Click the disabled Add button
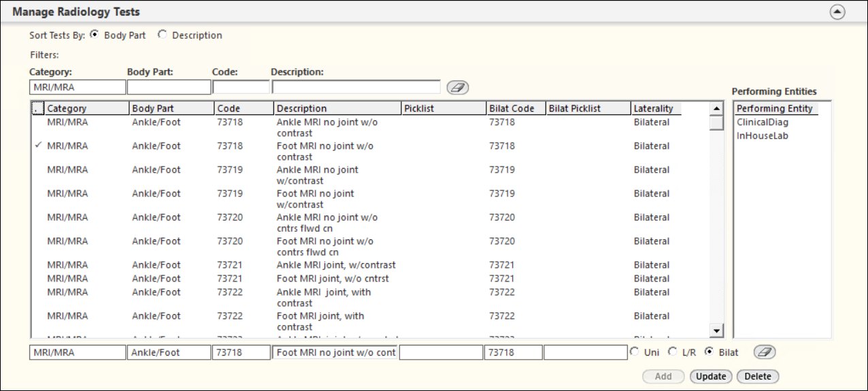 tap(663, 376)
